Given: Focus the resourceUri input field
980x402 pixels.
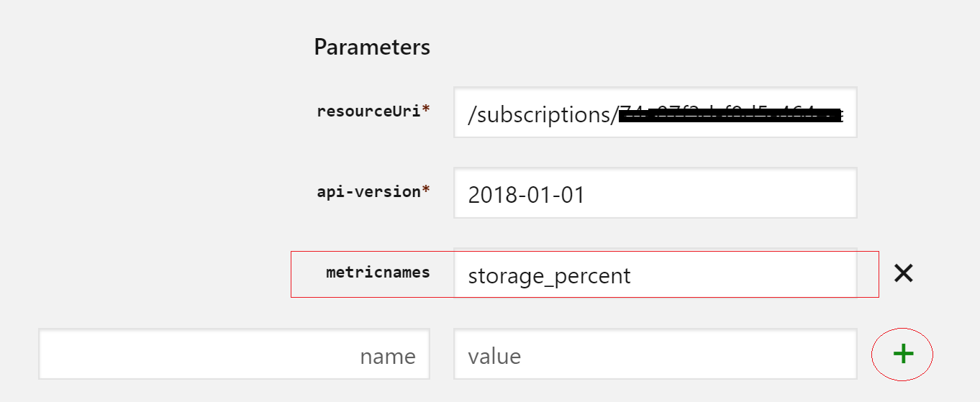Looking at the screenshot, I should pyautogui.click(x=655, y=112).
